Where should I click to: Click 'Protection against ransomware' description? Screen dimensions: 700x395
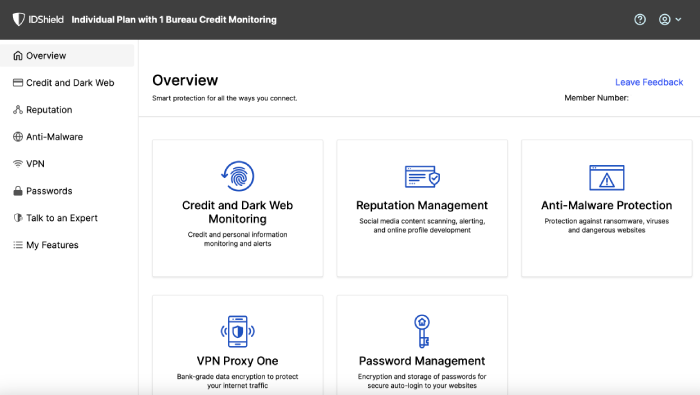[x=607, y=225]
